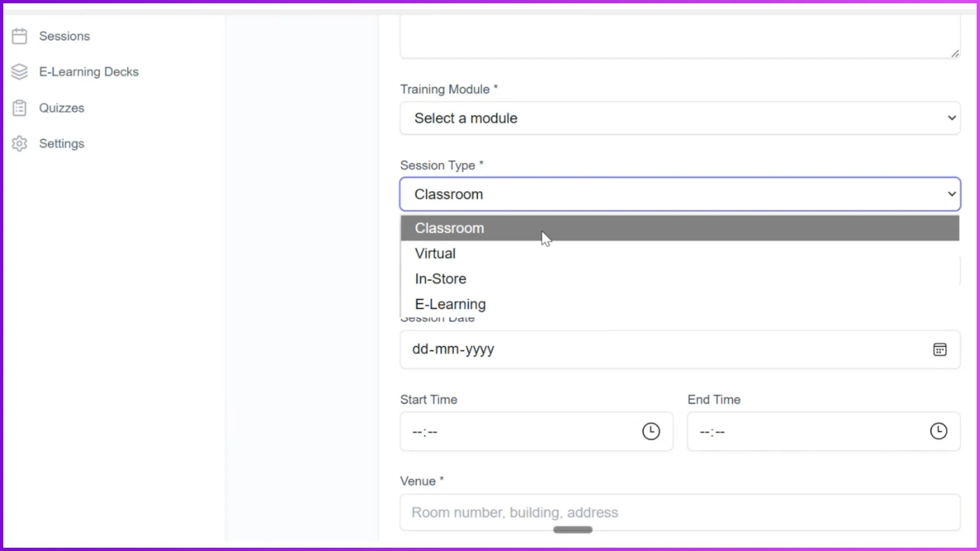Click the Sessions calendar icon
The image size is (980, 551).
(x=19, y=36)
